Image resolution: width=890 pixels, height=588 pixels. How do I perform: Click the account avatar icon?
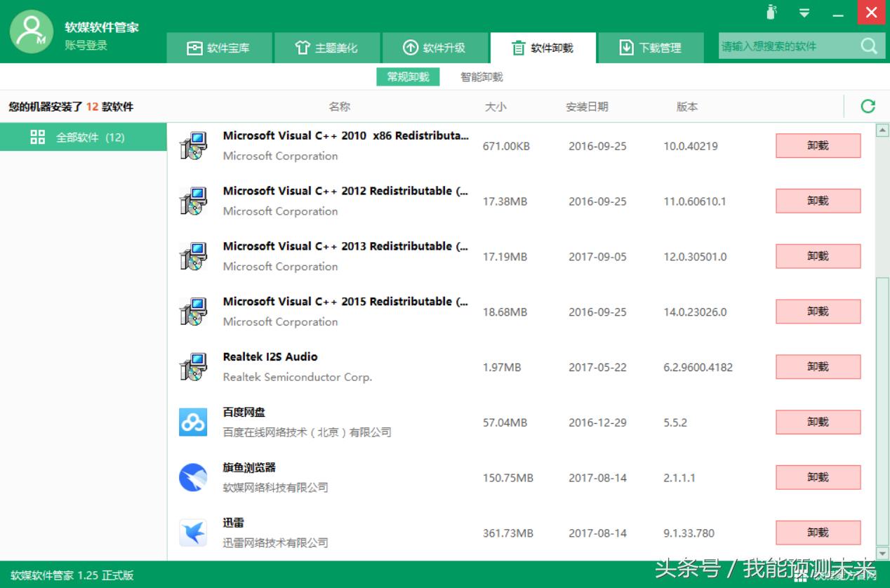coord(31,31)
